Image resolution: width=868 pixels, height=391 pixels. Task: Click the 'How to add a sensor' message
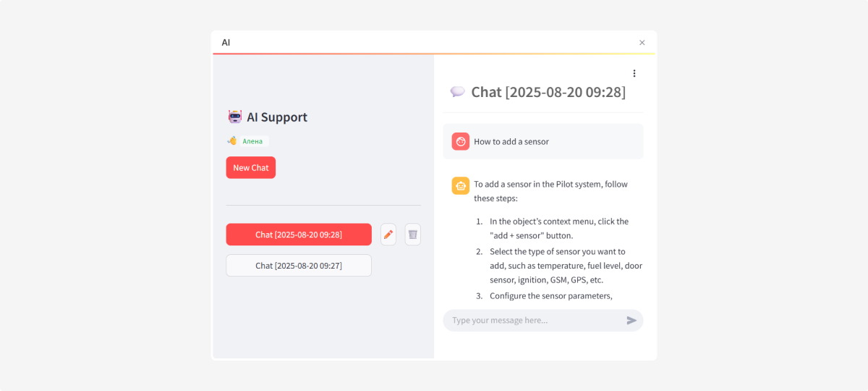[511, 142]
